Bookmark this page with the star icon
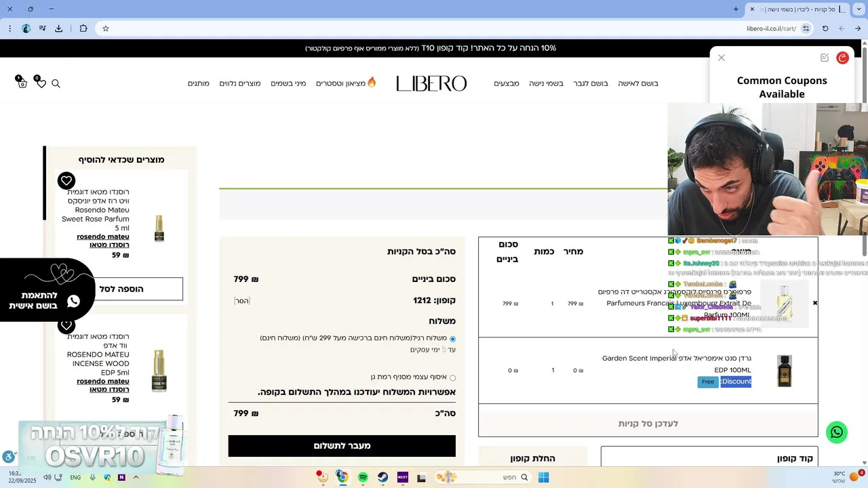This screenshot has height=488, width=868. (106, 28)
